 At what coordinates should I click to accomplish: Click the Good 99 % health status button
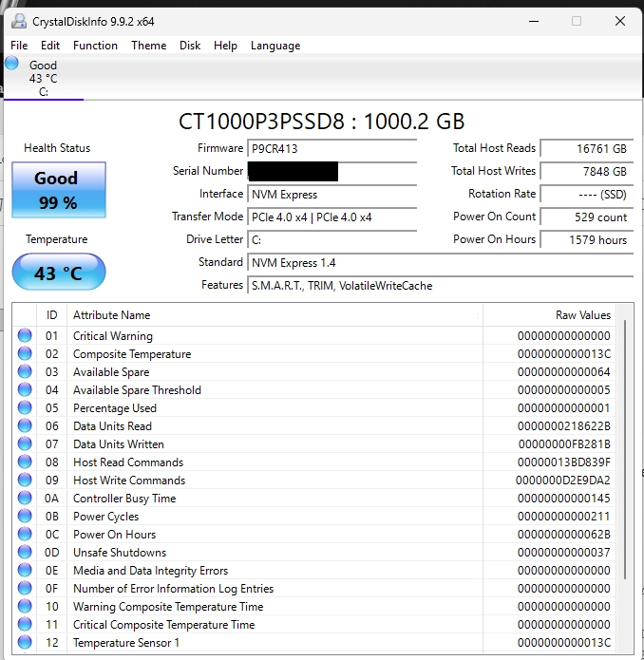pos(59,190)
